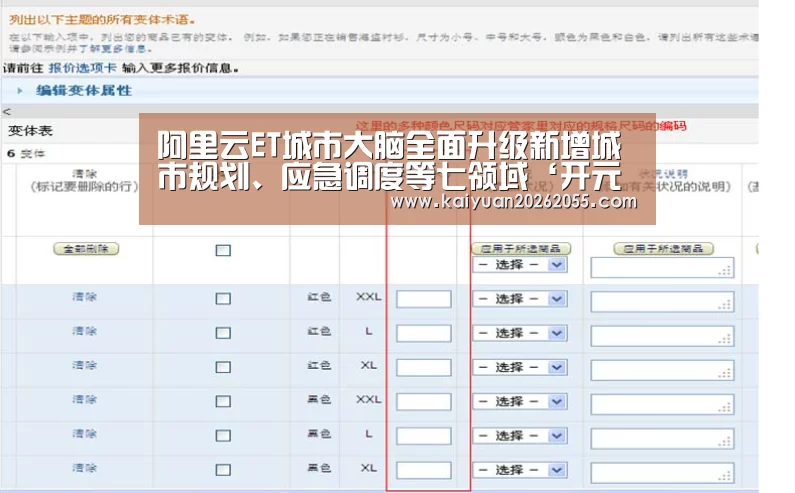Check the box for 黑色 XL row
Image resolution: width=795 pixels, height=493 pixels.
(223, 470)
